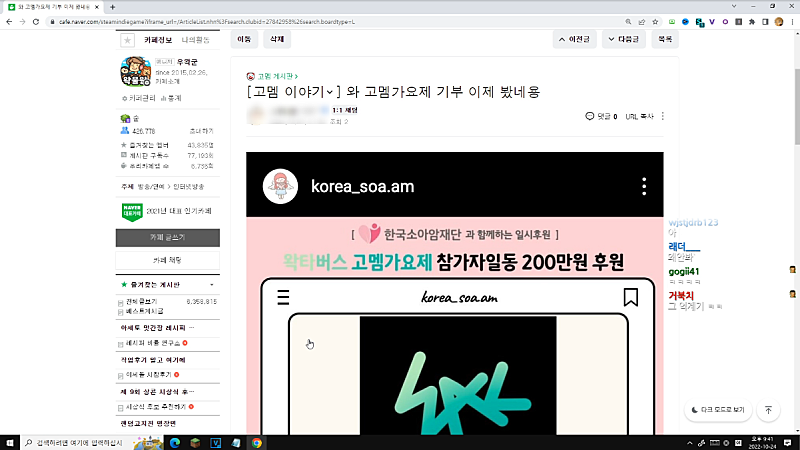Click the zoom magnifier icon in address bar
This screenshot has width=800, height=450.
pos(628,22)
